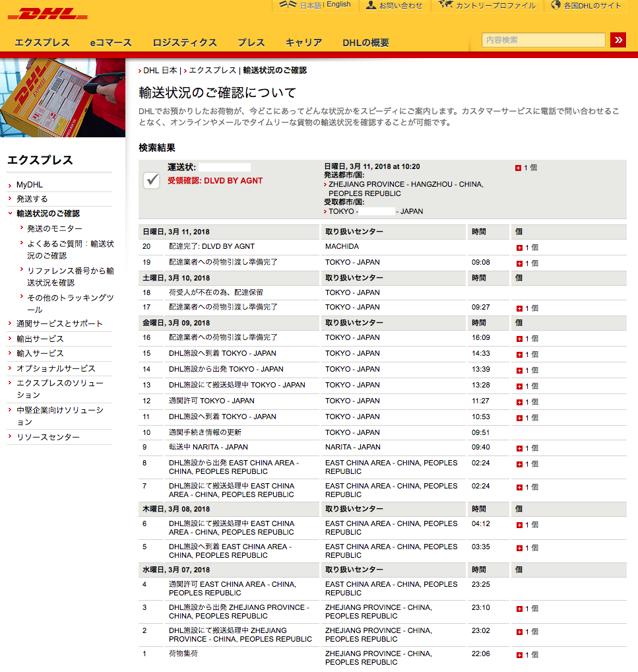This screenshot has height=672, width=638.
Task: Open the ロジスティクス main menu
Action: [x=185, y=43]
